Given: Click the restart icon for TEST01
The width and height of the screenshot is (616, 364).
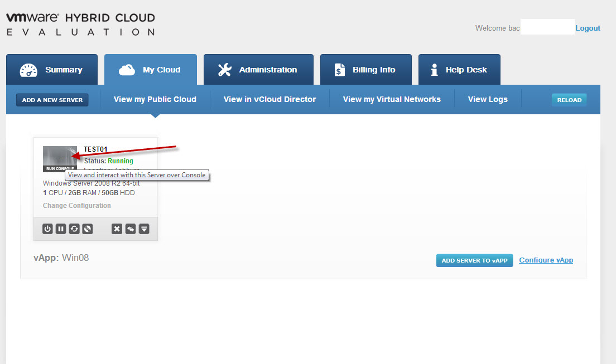Looking at the screenshot, I should [74, 229].
